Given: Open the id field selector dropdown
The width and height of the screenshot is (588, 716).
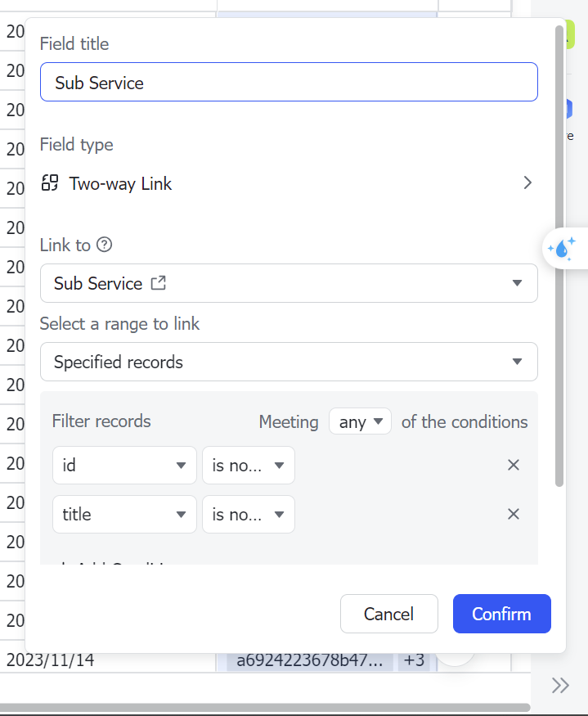Looking at the screenshot, I should [x=124, y=466].
